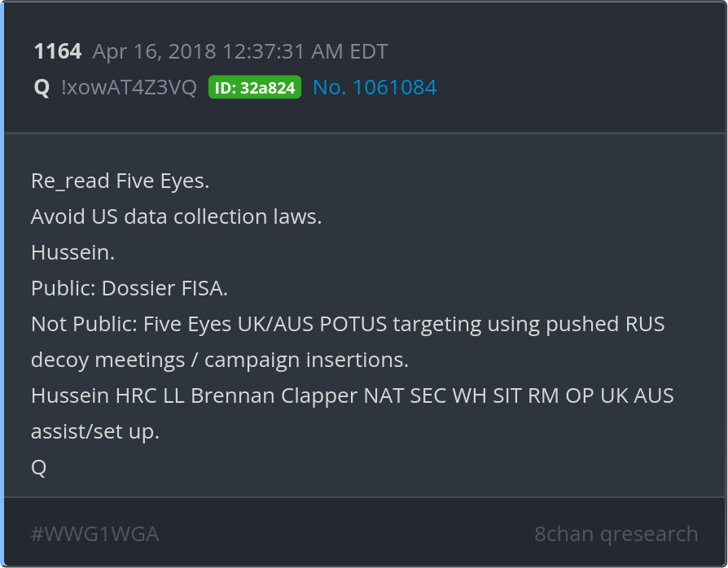The width and height of the screenshot is (728, 568).
Task: Click the Q signature ending the post
Action: click(x=39, y=467)
